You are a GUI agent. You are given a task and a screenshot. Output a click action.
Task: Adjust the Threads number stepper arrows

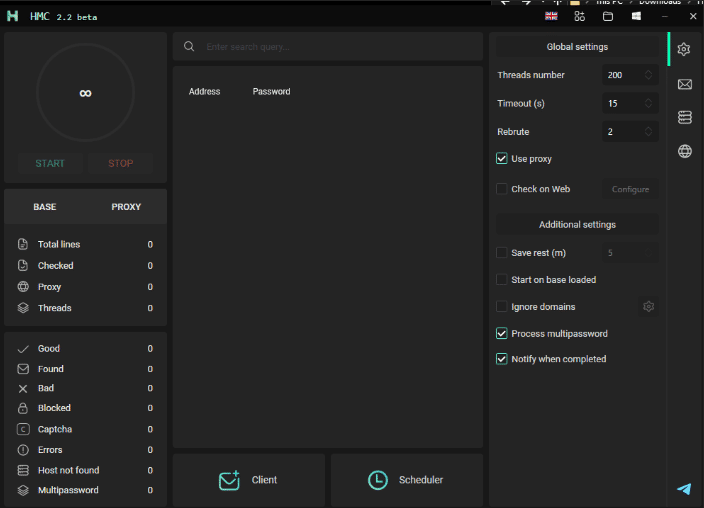(x=648, y=75)
